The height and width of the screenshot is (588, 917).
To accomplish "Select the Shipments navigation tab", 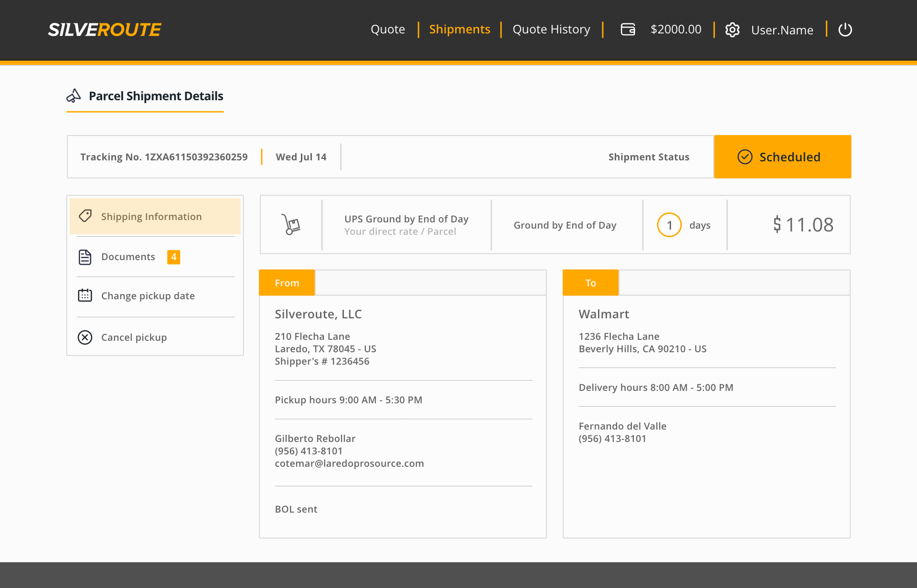I will point(459,30).
